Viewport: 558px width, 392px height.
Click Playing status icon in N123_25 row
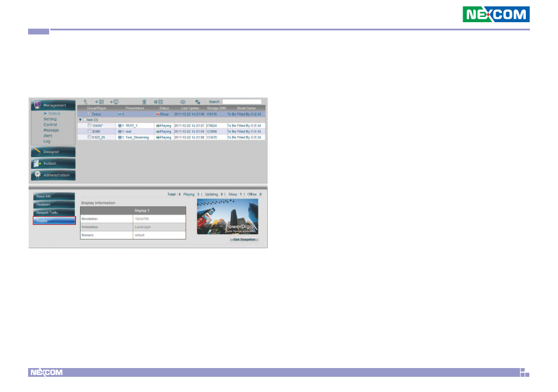[158, 137]
